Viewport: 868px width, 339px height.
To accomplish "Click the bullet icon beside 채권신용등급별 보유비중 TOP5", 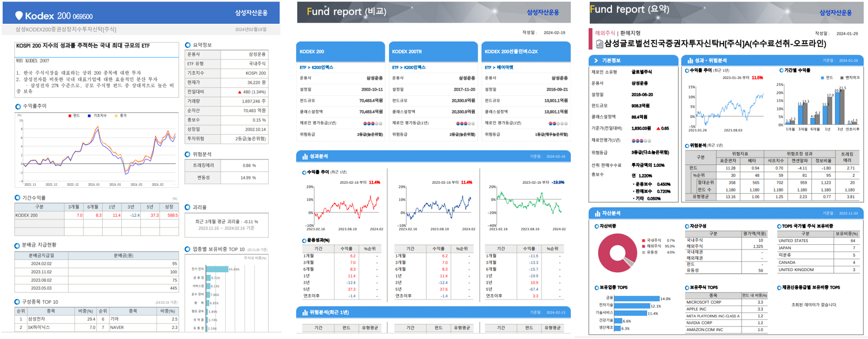I will point(779,288).
